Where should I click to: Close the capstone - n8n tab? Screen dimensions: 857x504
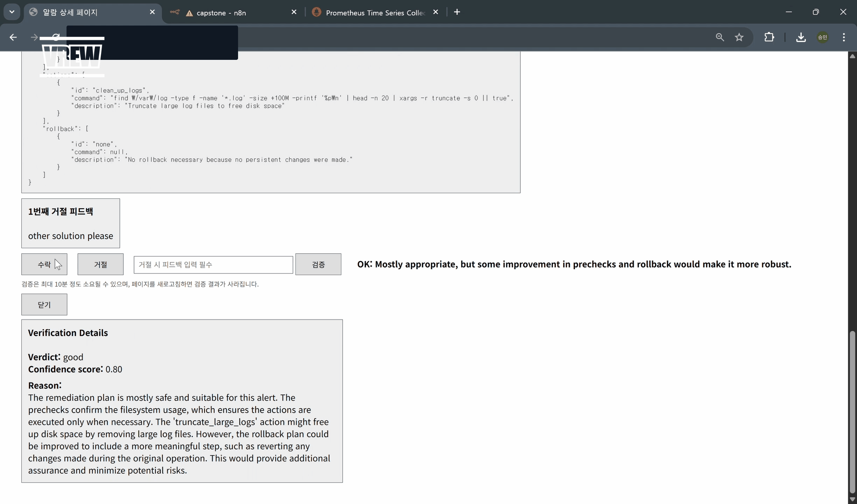(294, 12)
